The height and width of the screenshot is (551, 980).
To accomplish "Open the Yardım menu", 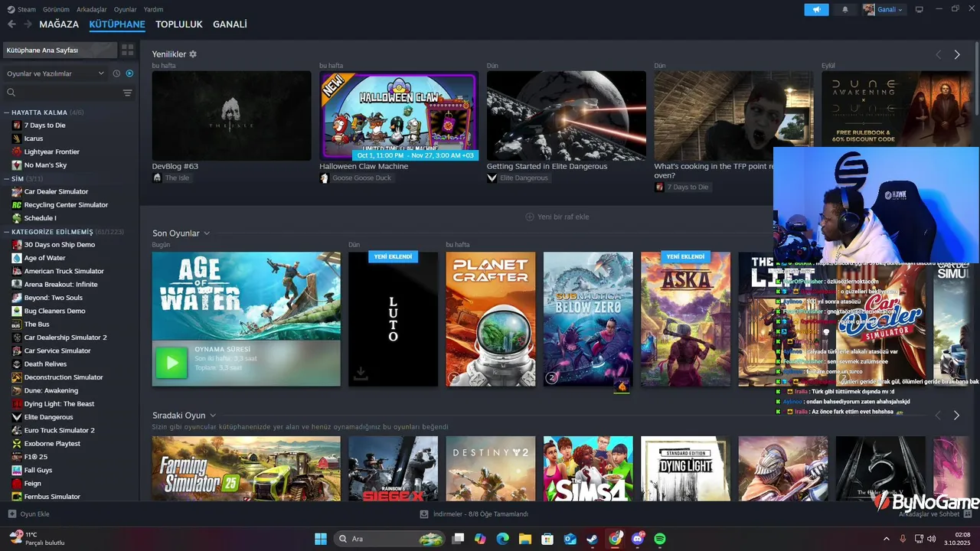I will (154, 9).
